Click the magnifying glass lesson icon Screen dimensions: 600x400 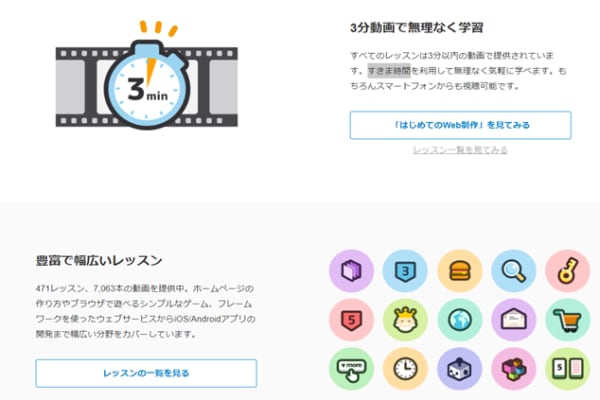pyautogui.click(x=514, y=271)
